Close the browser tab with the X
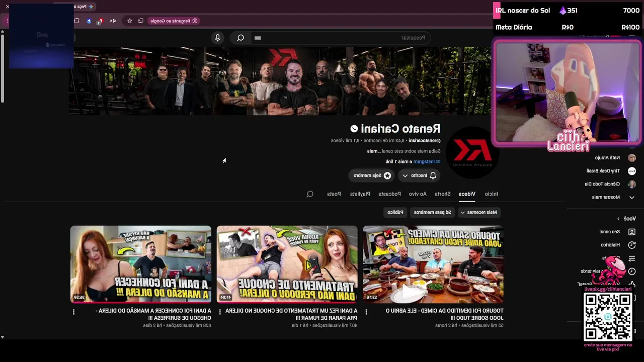The width and height of the screenshot is (644, 362). point(8,7)
